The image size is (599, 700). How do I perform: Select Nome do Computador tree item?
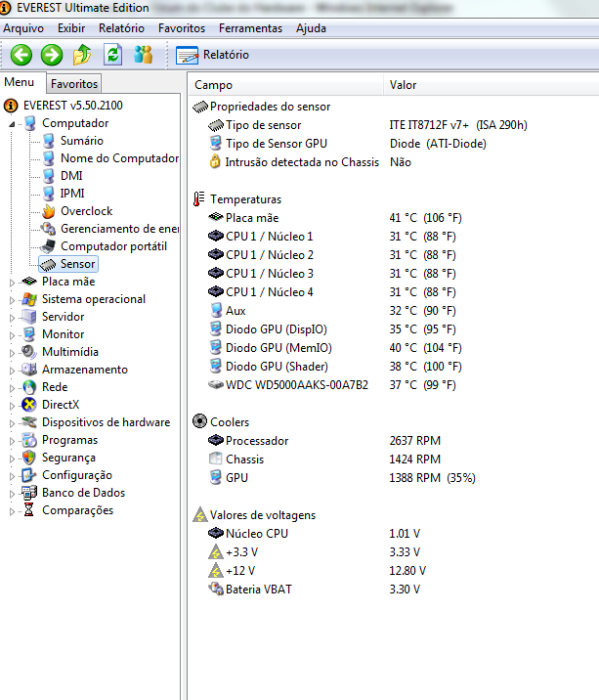coord(119,158)
